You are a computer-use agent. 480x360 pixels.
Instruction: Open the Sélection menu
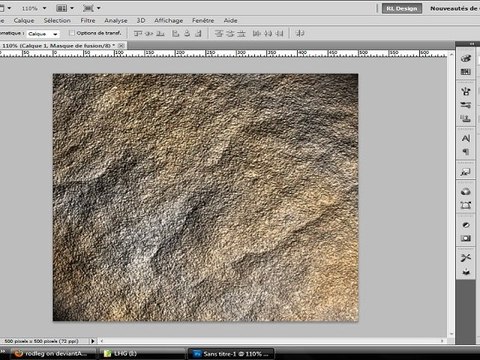coord(57,20)
